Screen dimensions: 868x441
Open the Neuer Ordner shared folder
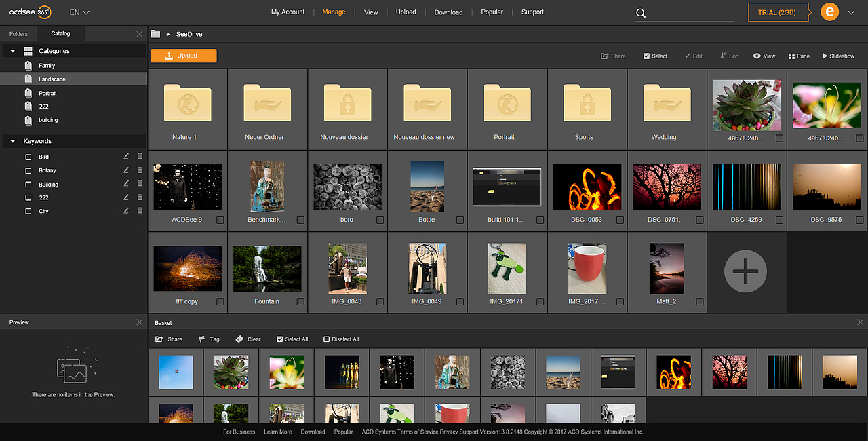(x=267, y=103)
